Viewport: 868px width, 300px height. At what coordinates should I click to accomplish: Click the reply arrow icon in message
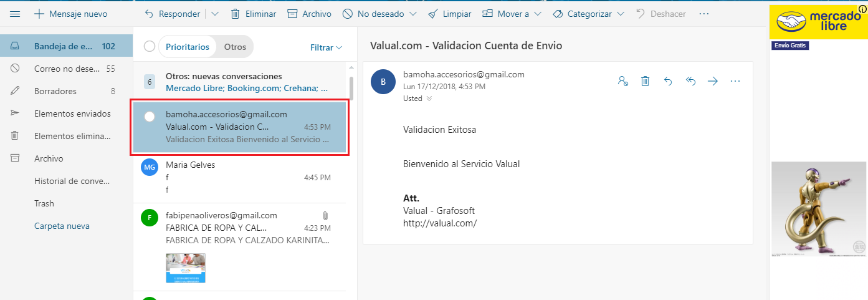tap(667, 81)
